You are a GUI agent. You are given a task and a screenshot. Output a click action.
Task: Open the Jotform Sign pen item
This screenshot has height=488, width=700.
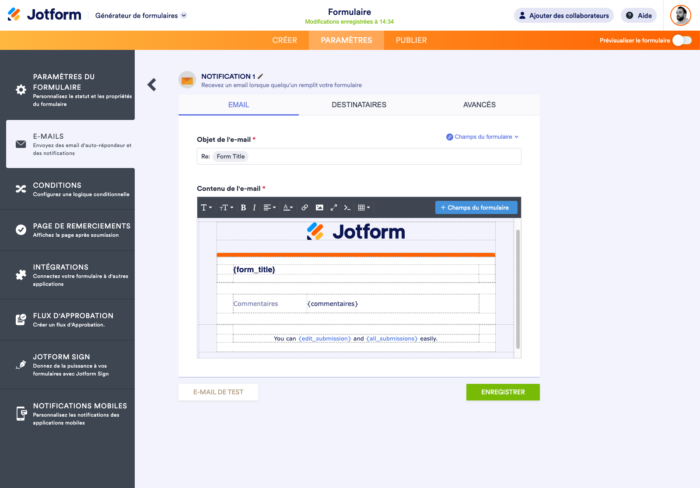[67, 365]
